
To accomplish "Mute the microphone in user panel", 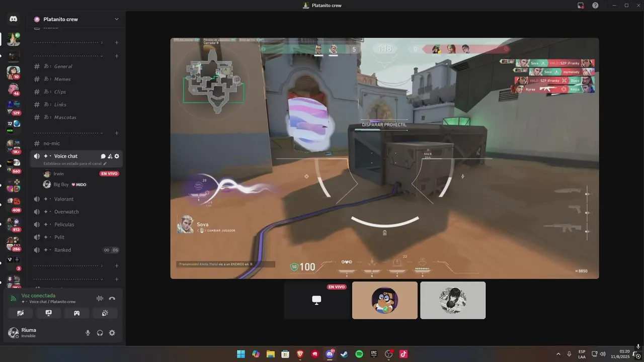I will pyautogui.click(x=88, y=333).
